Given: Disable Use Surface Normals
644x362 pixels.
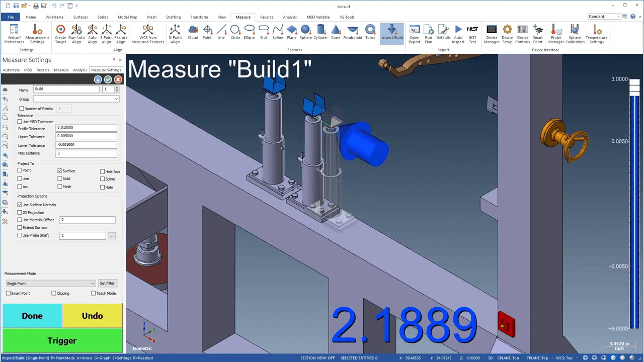Looking at the screenshot, I should tap(20, 205).
